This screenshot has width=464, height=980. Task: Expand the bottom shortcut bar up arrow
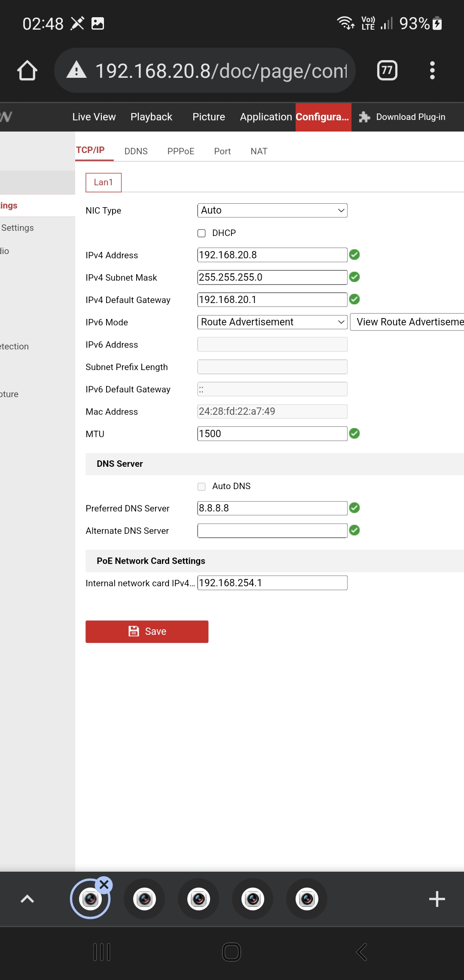pyautogui.click(x=27, y=899)
